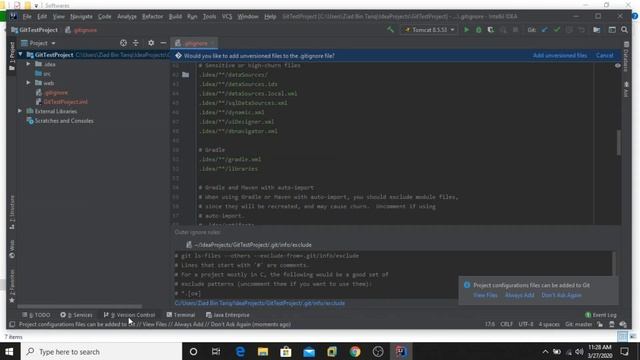Open the Favorites tool window on left edge
Screen dimensions: 640x360
[12, 286]
